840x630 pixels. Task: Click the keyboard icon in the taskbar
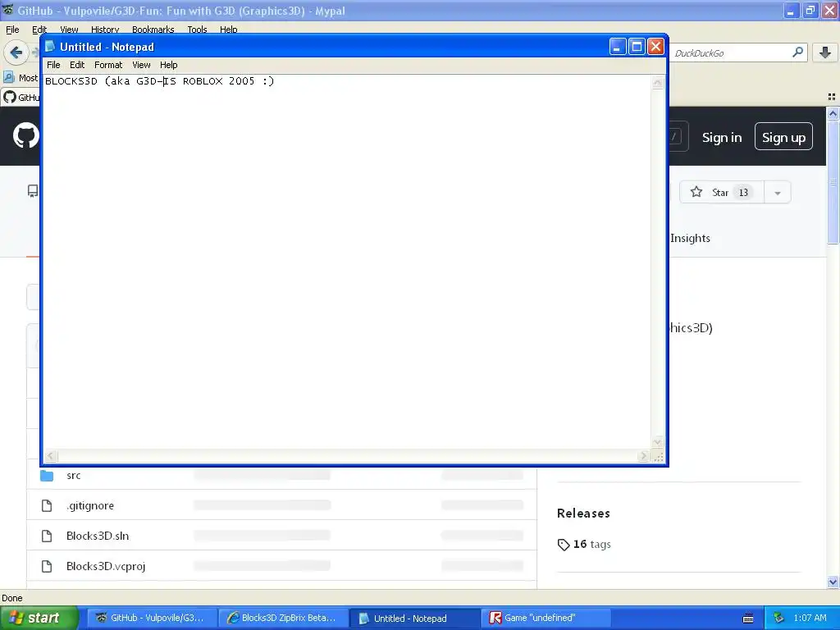click(x=748, y=619)
